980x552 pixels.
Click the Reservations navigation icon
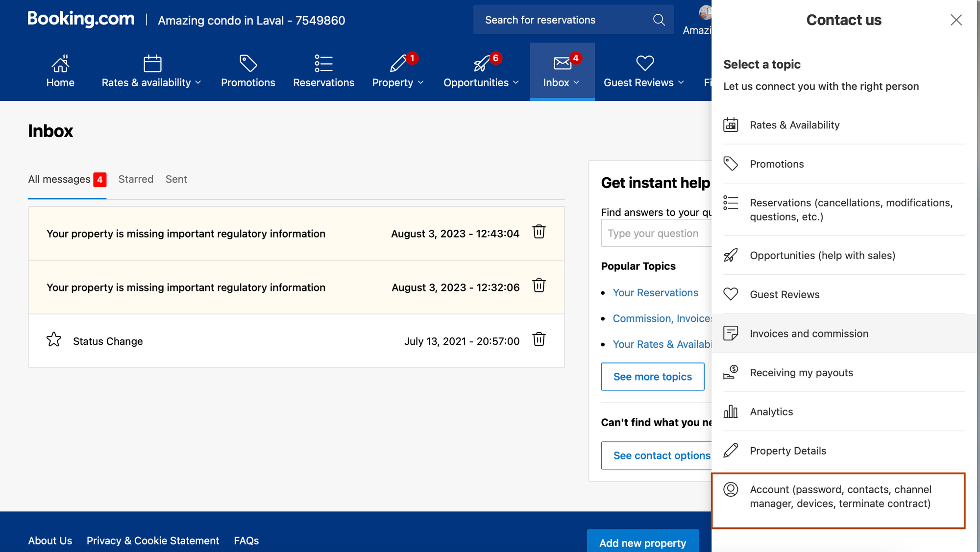click(x=324, y=63)
